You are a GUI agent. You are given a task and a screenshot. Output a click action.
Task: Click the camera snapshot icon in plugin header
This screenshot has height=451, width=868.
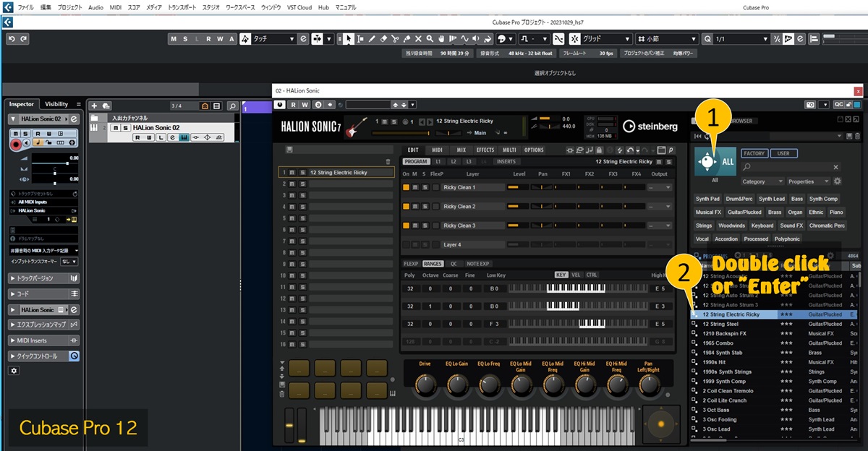[x=810, y=105]
